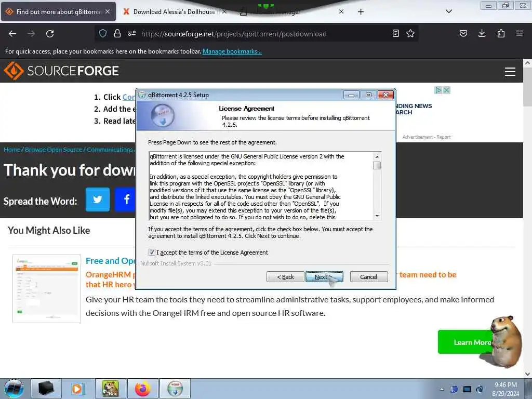Open the Home breadcrumb link

[12, 150]
